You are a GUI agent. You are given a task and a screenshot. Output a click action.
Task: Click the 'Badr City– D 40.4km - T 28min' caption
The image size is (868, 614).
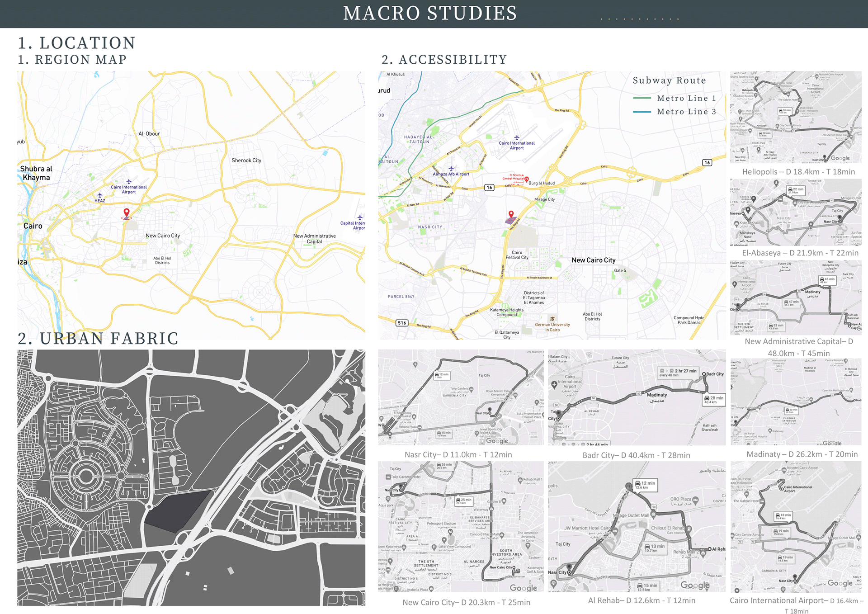tap(636, 455)
